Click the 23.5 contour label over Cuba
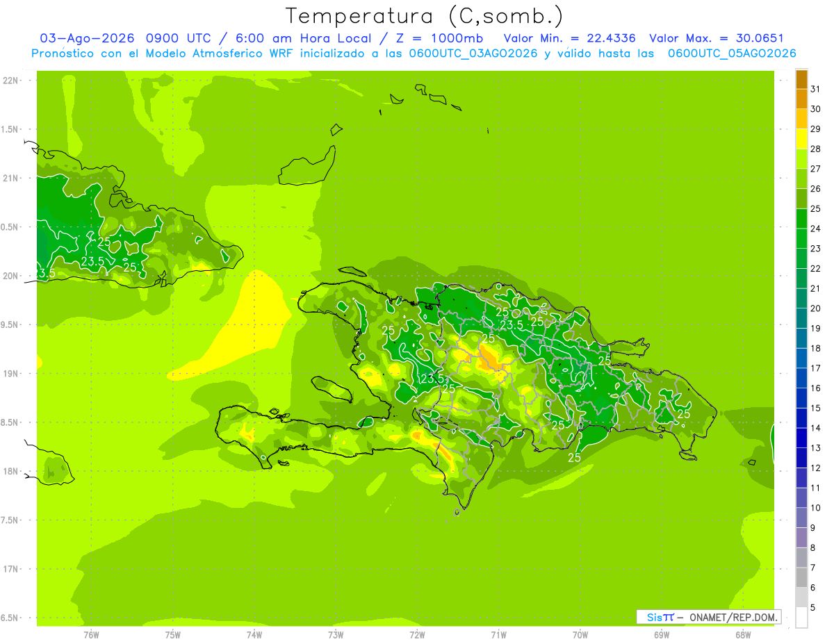Viewport: 834px width, 644px height. 92,261
